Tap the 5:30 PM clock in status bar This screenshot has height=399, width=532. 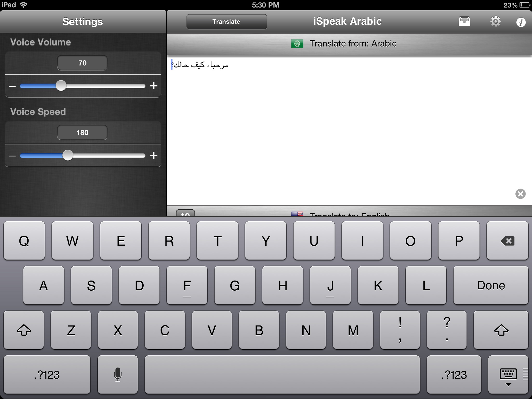pos(265,5)
